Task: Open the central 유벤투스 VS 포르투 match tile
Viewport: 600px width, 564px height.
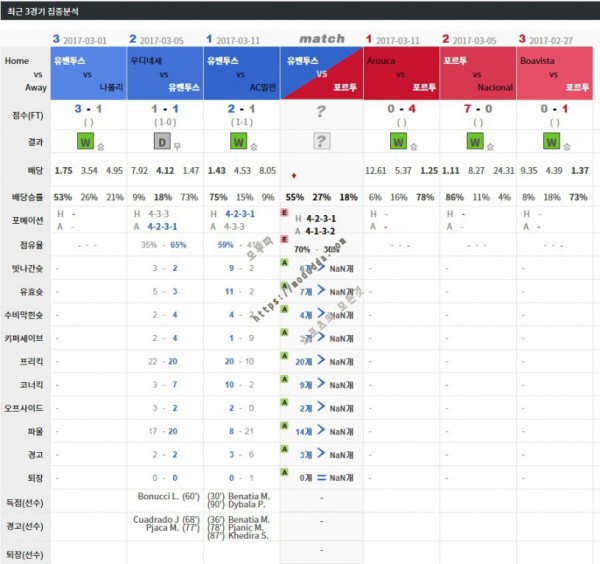Action: click(321, 73)
